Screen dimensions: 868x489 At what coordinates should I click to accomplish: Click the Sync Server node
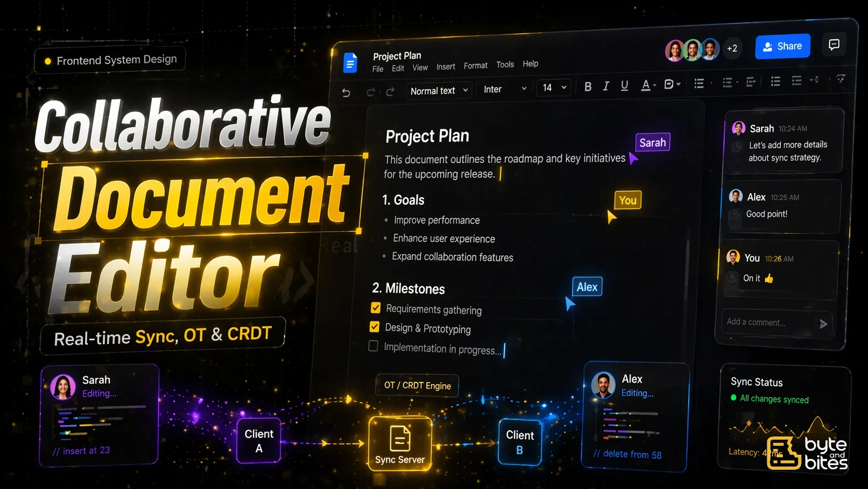tap(400, 444)
